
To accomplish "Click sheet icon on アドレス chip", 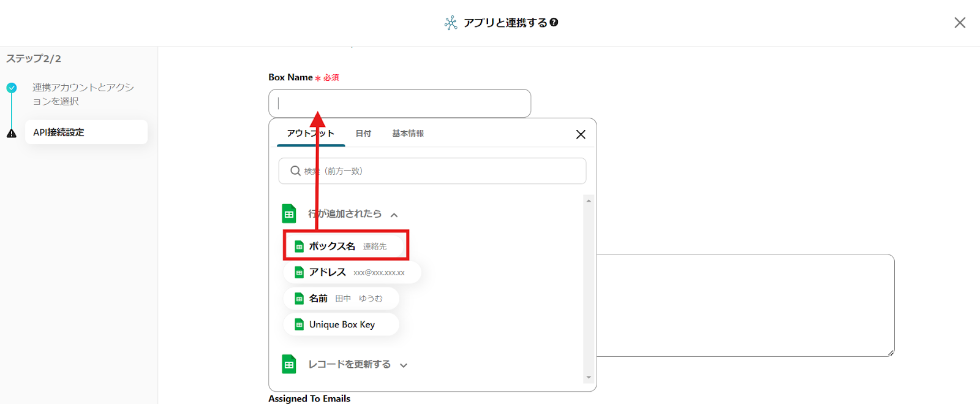I will coord(299,272).
